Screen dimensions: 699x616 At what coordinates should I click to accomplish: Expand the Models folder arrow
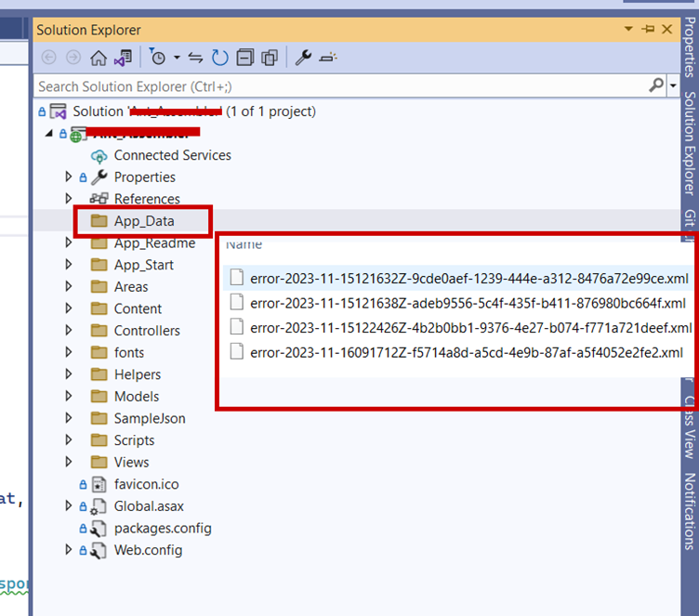click(69, 397)
